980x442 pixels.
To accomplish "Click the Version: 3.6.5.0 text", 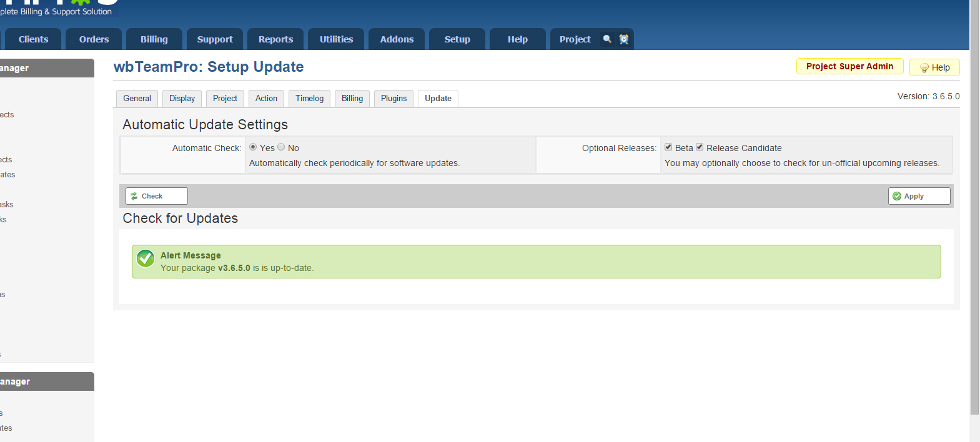I will 929,96.
